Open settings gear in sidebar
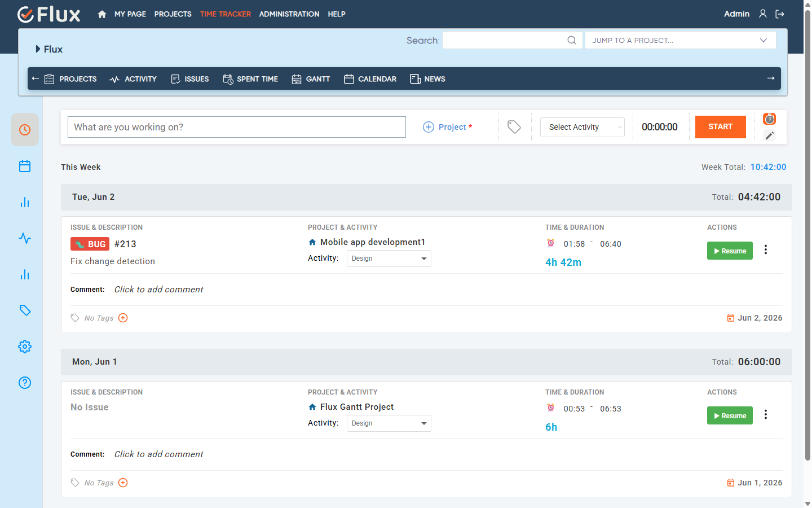Screen dimensions: 812x508 pos(25,347)
